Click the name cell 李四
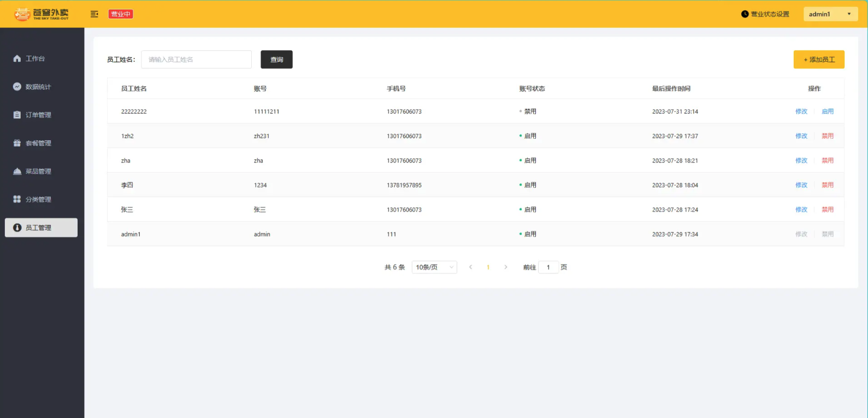The image size is (868, 418). pos(127,185)
